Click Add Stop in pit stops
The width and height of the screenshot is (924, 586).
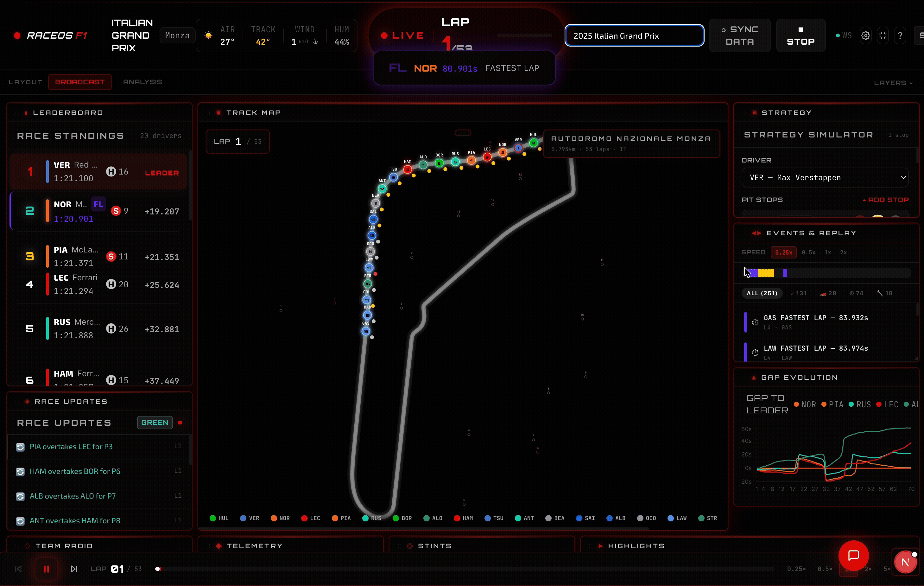tap(886, 200)
